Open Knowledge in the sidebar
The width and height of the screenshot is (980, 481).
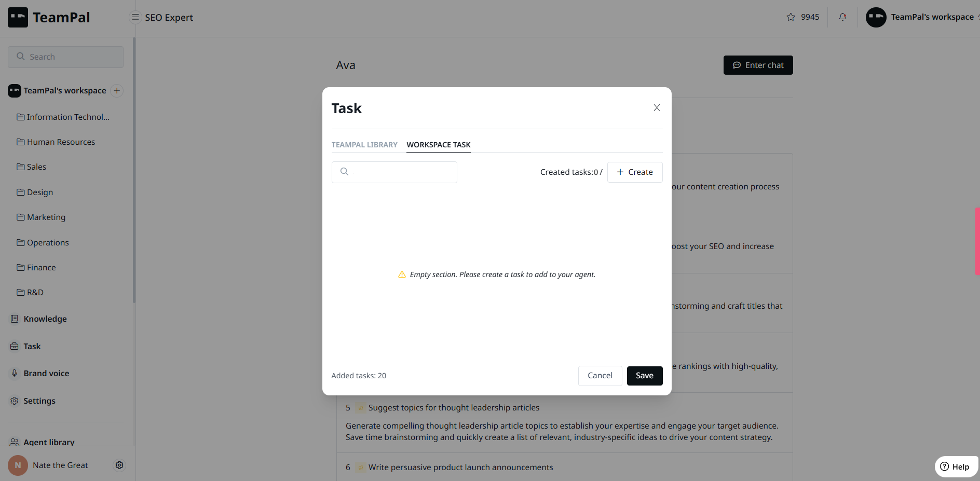coord(45,319)
